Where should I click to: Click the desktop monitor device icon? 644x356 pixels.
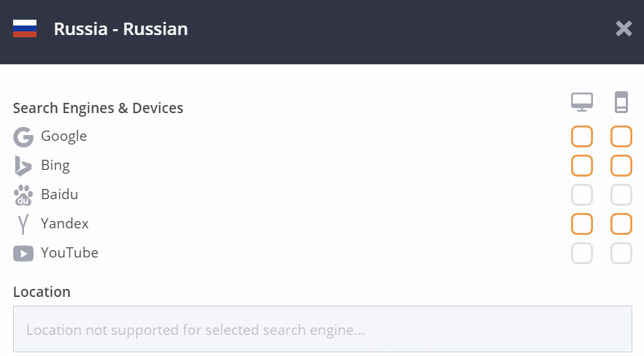pos(582,102)
